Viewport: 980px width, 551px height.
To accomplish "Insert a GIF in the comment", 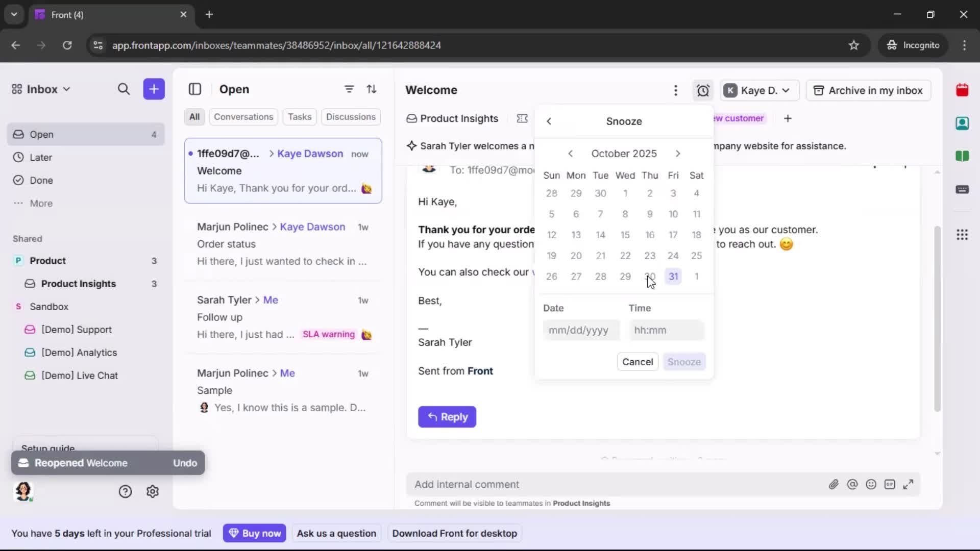I will [890, 484].
